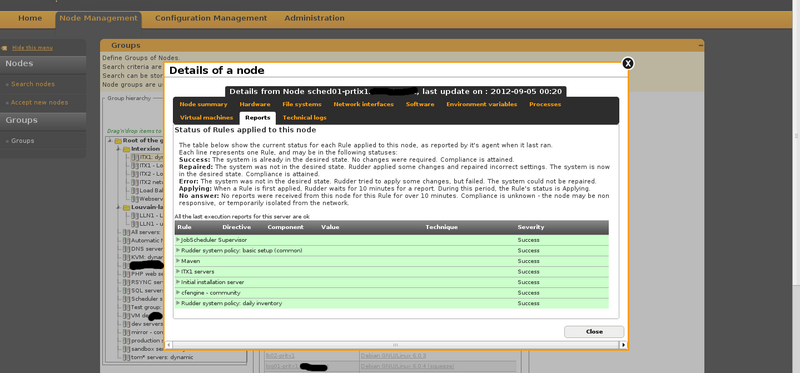Sort by the Severity column header
Viewport: 800px width, 373px height.
tap(531, 227)
